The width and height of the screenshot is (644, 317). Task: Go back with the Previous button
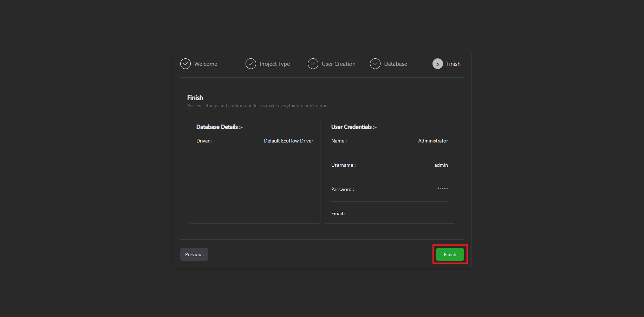tap(194, 254)
